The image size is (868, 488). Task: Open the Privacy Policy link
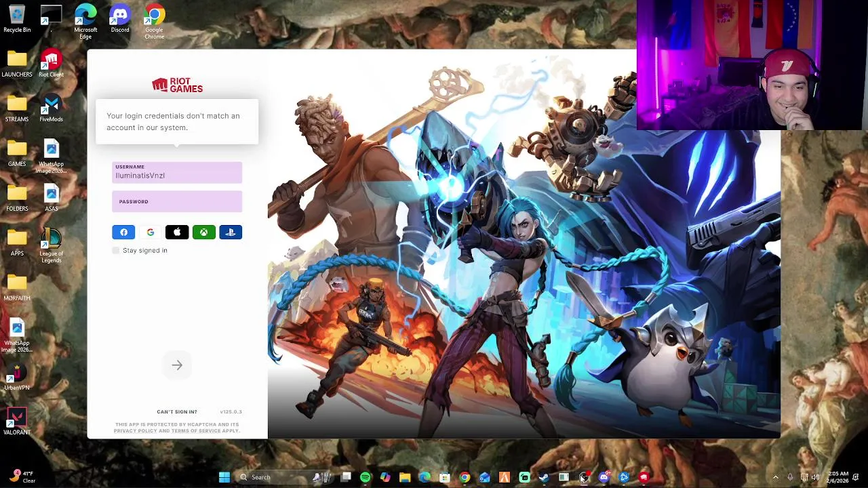(x=135, y=431)
